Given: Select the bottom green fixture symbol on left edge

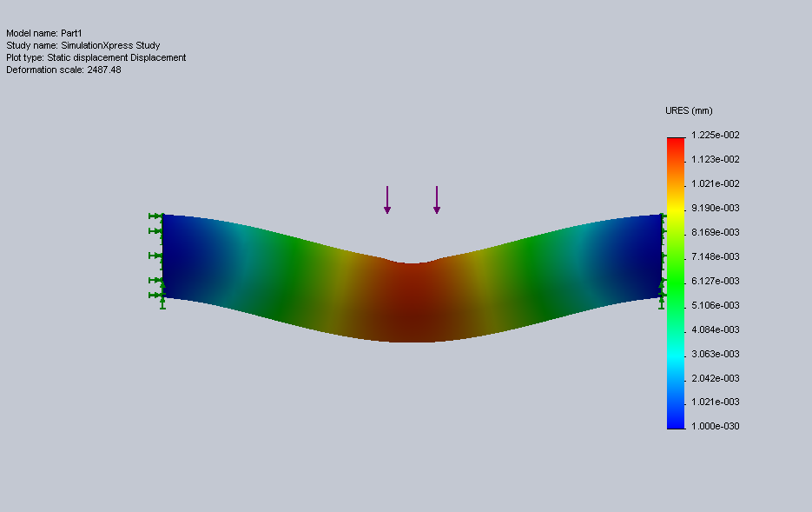Looking at the screenshot, I should coord(158,296).
